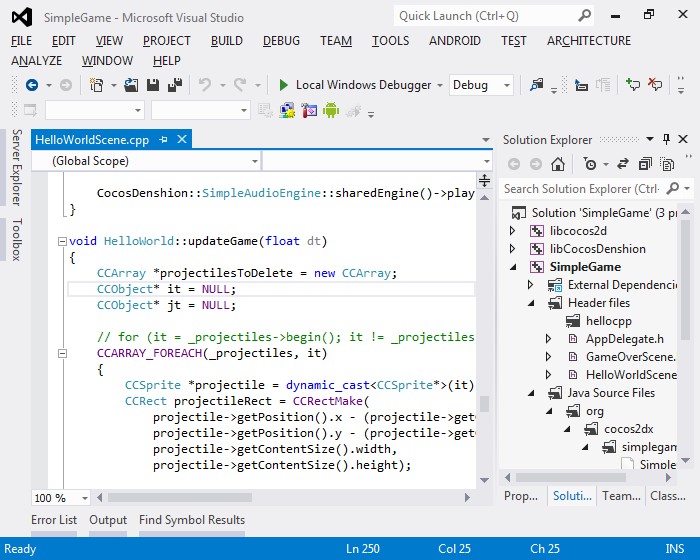Open the Find Symbol Results tab

(x=192, y=520)
